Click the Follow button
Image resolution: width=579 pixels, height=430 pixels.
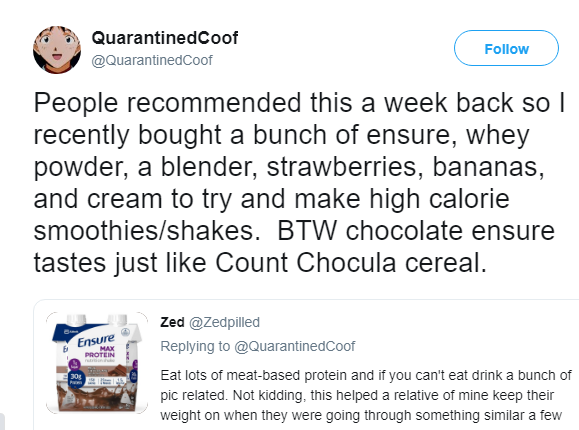click(x=506, y=48)
